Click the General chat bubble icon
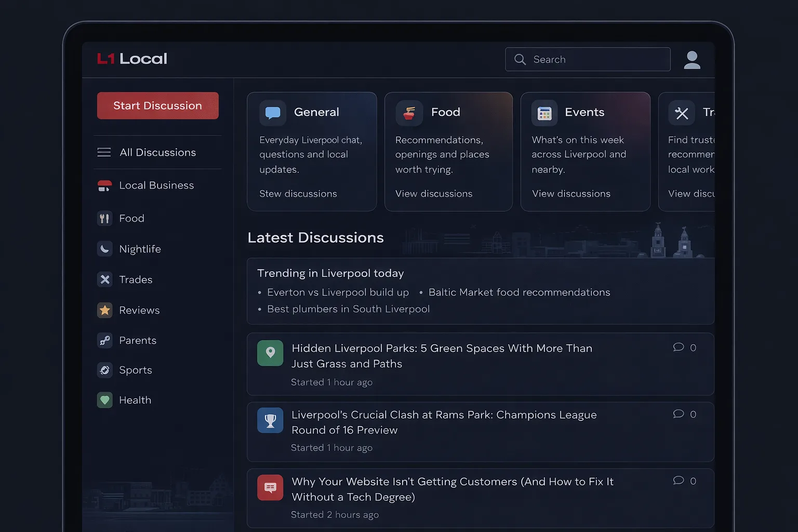The height and width of the screenshot is (532, 798). [273, 113]
